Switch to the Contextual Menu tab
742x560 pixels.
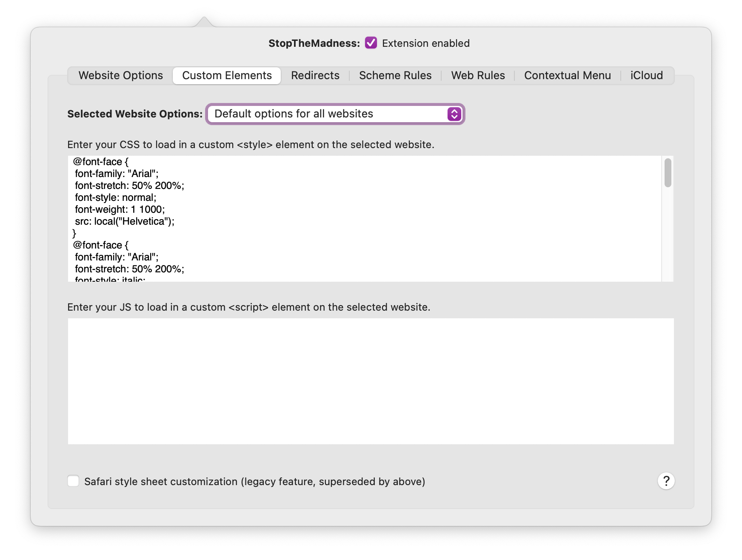(x=567, y=75)
